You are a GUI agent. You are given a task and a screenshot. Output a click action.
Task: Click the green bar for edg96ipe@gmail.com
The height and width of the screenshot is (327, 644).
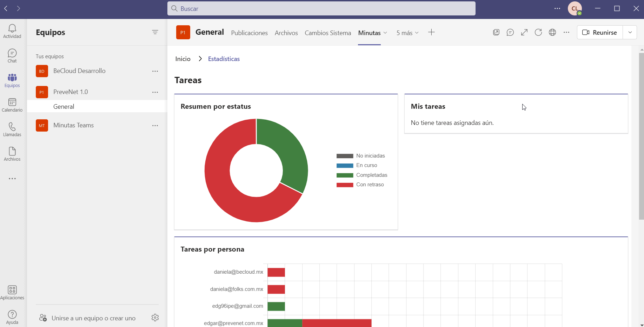276,306
